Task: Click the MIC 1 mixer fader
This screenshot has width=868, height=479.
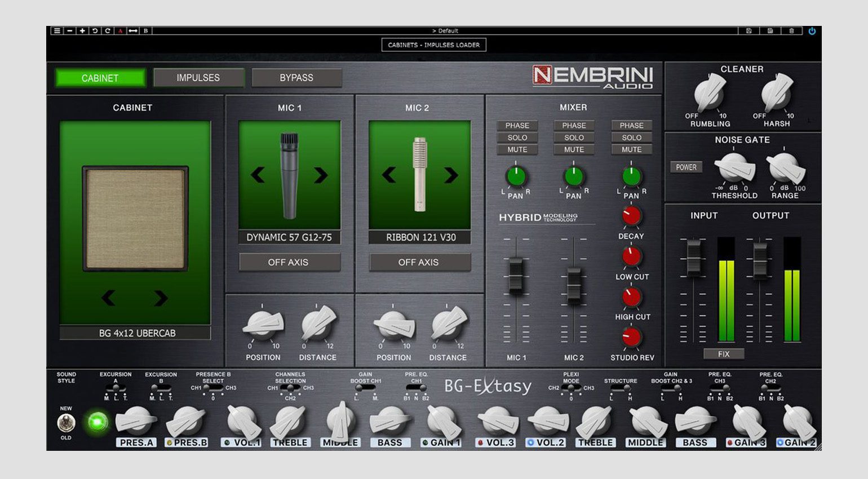Action: click(516, 276)
